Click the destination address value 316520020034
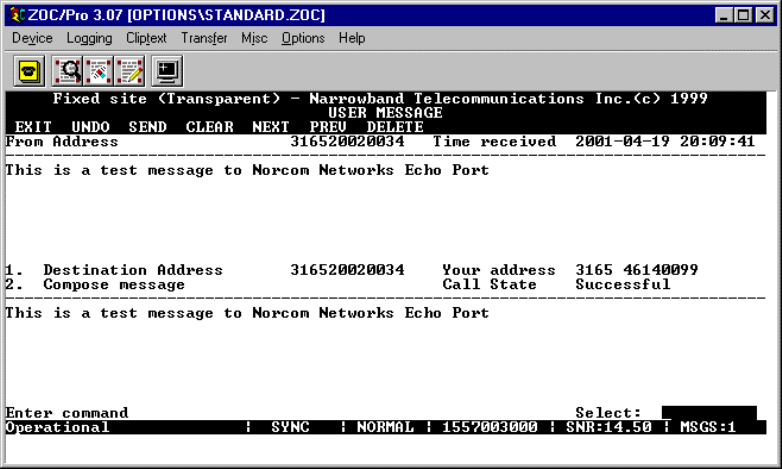This screenshot has height=469, width=782. point(347,270)
